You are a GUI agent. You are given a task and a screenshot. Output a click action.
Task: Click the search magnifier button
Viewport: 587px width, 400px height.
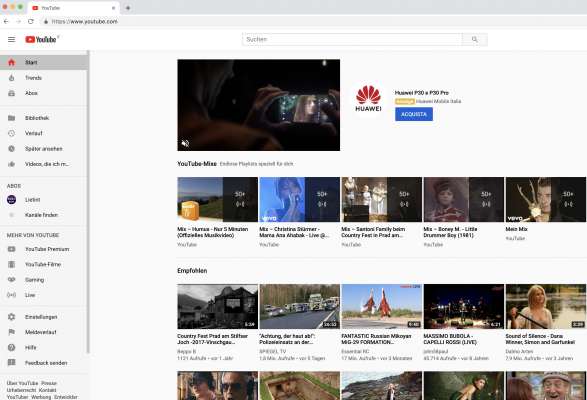click(475, 39)
